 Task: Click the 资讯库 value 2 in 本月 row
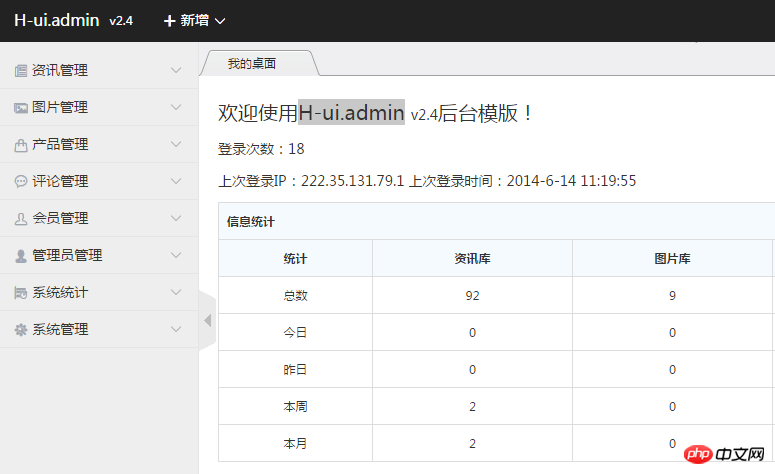tap(473, 444)
